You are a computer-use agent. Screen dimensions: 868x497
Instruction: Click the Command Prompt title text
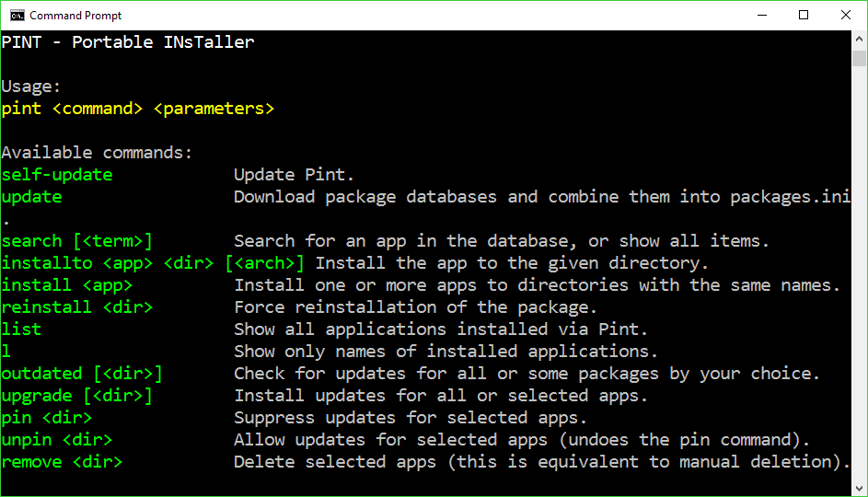tap(75, 16)
